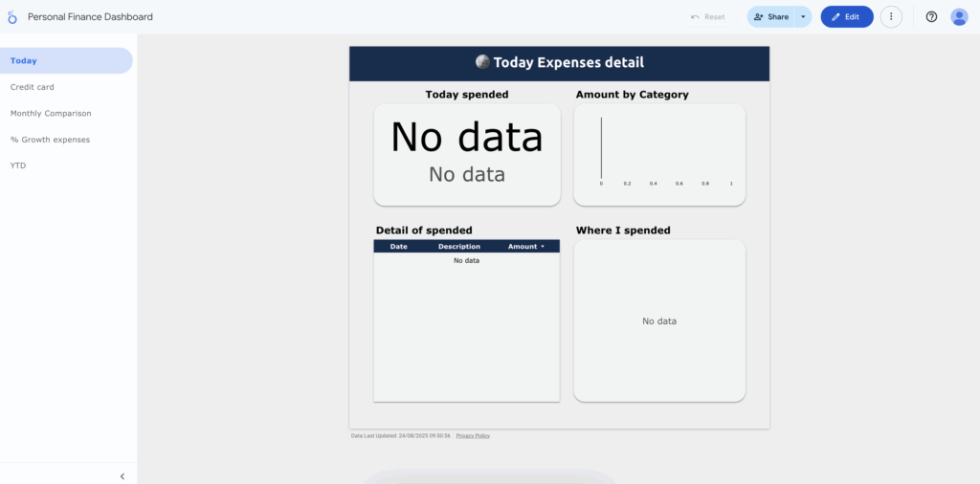Viewport: 980px width, 484px height.
Task: Click the Looker Studio logo icon
Action: click(x=12, y=17)
